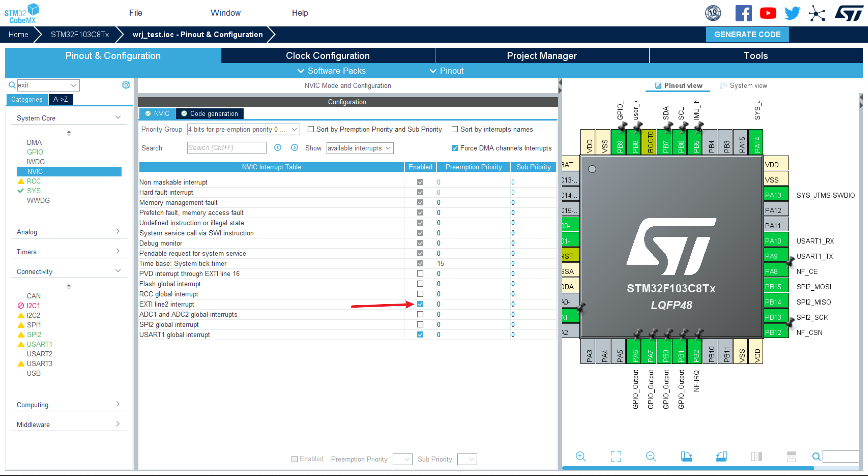This screenshot has width=868, height=476.
Task: Click the BOOT0 pin on the chip
Action: (650, 142)
